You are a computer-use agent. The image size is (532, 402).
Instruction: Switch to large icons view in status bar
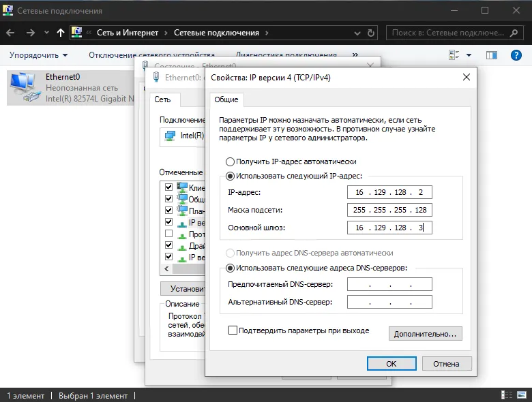[x=522, y=395]
